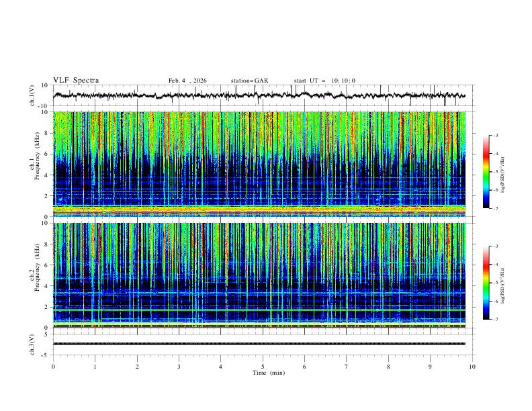Click the "start UT = 10:10:0" header text

pyautogui.click(x=324, y=81)
